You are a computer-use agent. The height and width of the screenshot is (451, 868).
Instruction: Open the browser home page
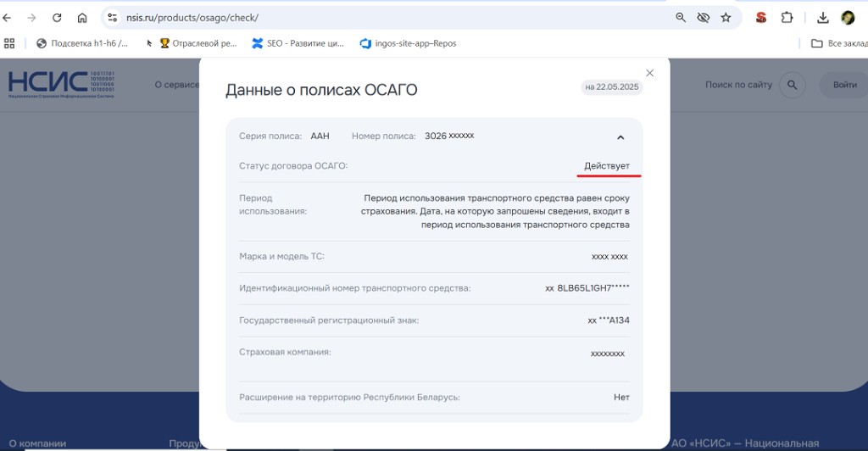(82, 18)
